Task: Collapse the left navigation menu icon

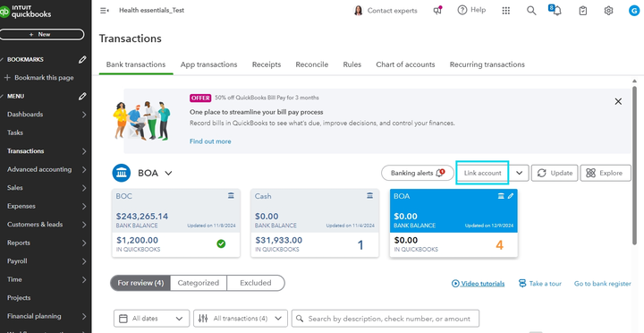Action: 105,11
